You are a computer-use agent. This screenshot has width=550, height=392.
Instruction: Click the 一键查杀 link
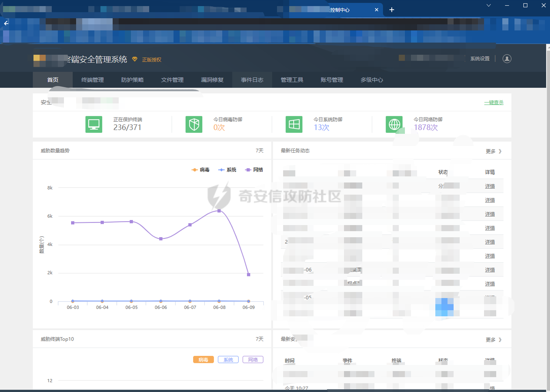(494, 102)
